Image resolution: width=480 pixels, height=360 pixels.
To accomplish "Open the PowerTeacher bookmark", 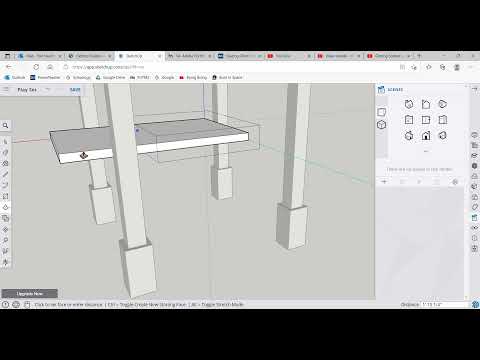I will tap(45, 77).
